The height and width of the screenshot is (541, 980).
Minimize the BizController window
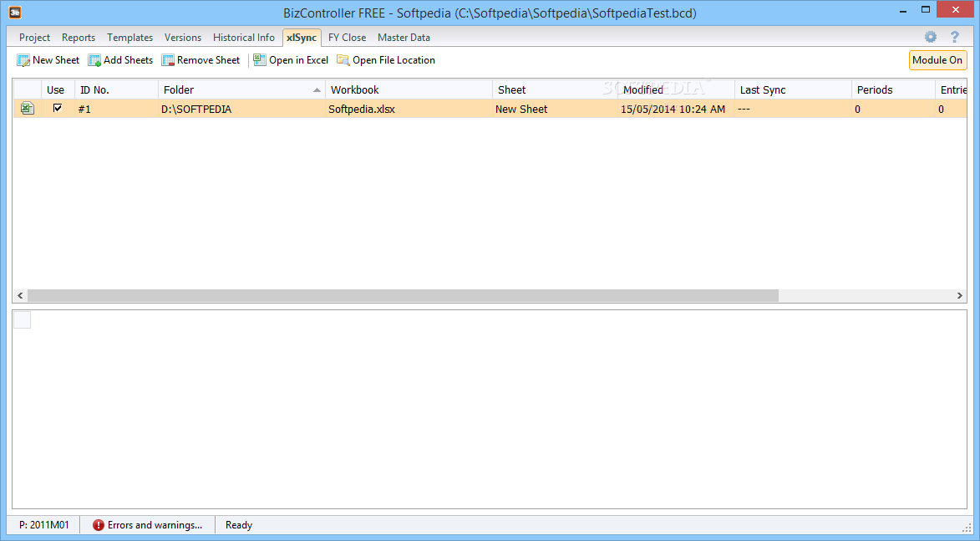click(903, 11)
